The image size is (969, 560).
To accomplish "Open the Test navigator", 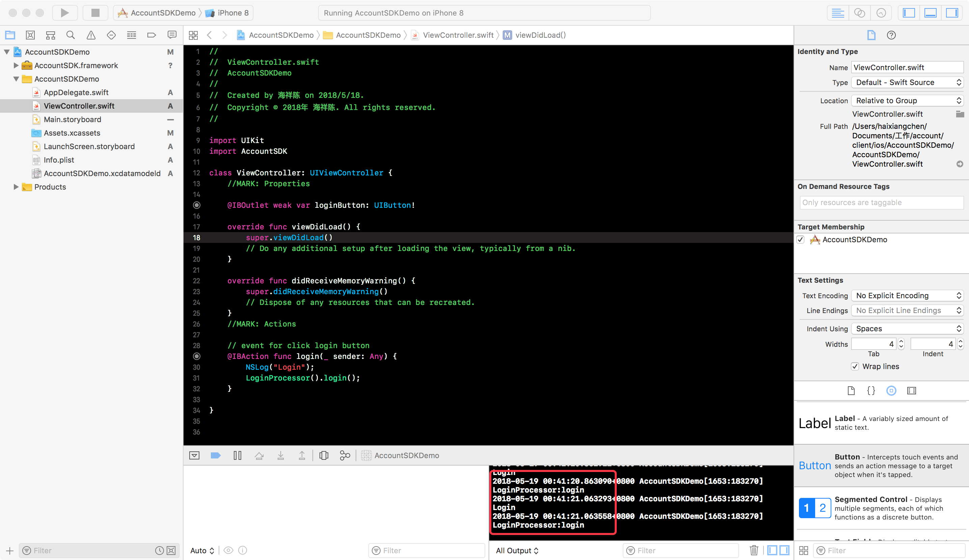I will click(111, 35).
